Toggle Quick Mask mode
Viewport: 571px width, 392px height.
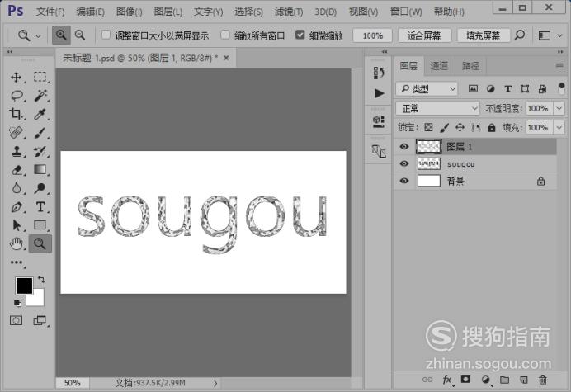16,320
